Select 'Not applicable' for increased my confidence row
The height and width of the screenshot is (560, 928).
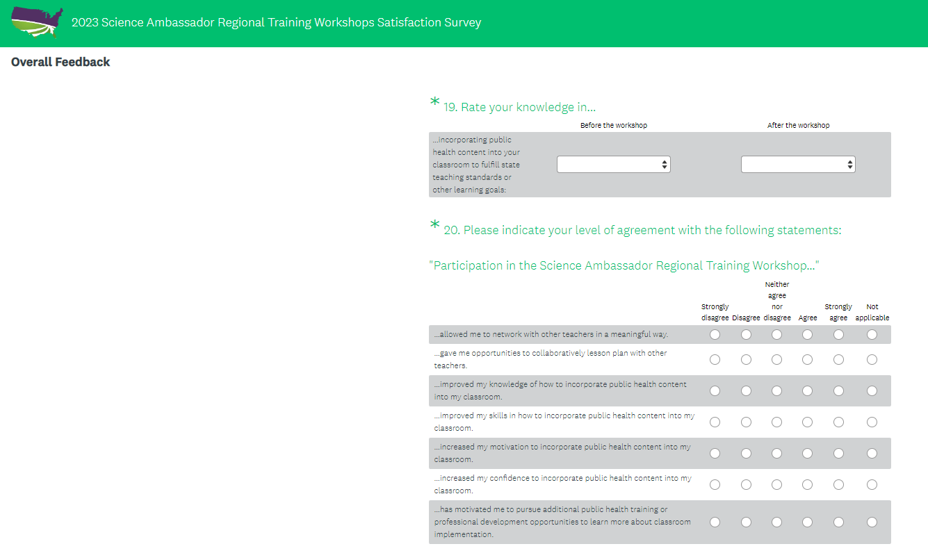pyautogui.click(x=872, y=485)
